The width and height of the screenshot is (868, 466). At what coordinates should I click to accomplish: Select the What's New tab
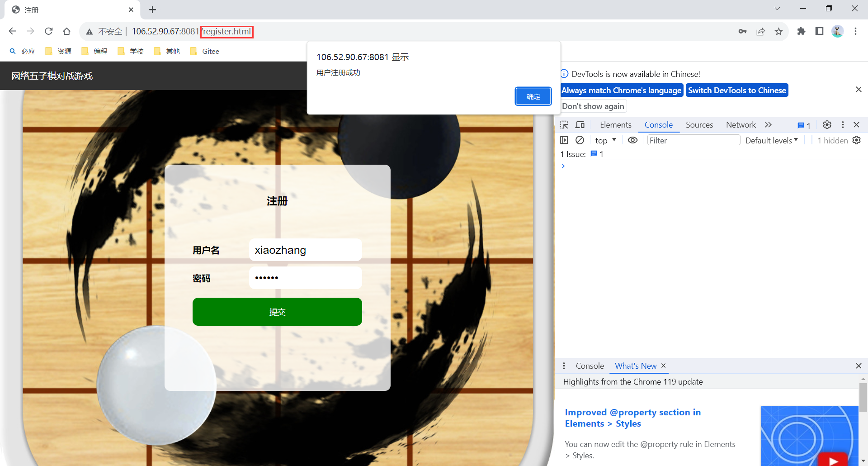pyautogui.click(x=636, y=366)
